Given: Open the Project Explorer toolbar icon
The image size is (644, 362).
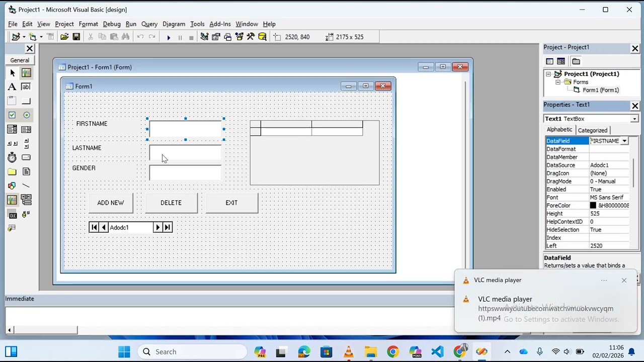Looking at the screenshot, I should pos(204,37).
